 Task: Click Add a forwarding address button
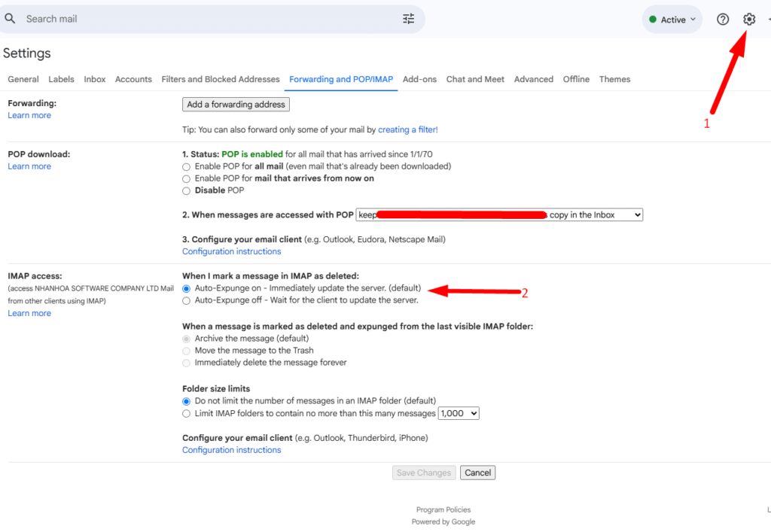236,105
